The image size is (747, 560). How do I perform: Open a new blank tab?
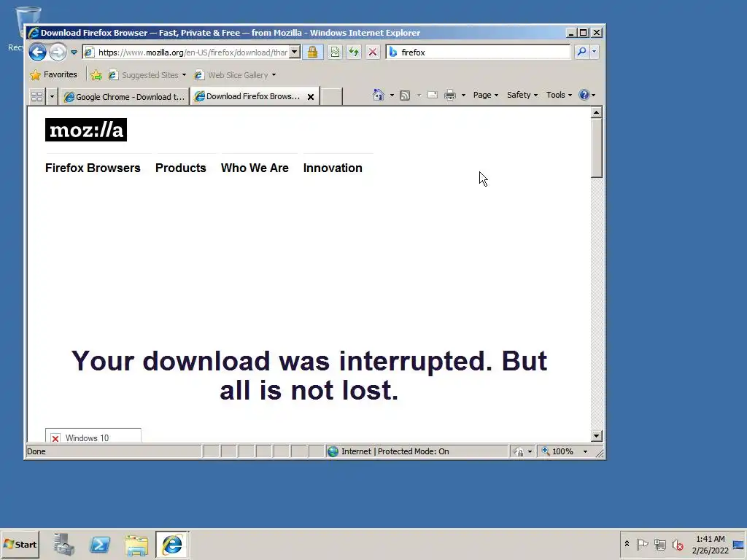332,97
